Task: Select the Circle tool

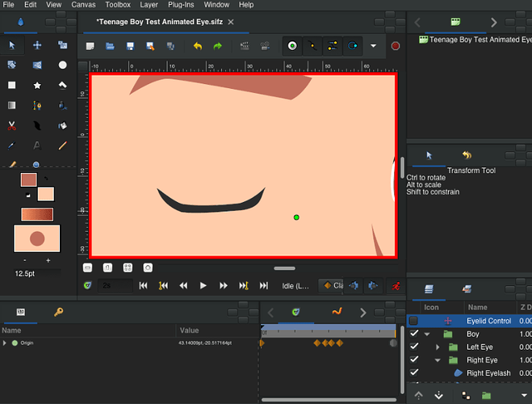Action: click(x=62, y=65)
